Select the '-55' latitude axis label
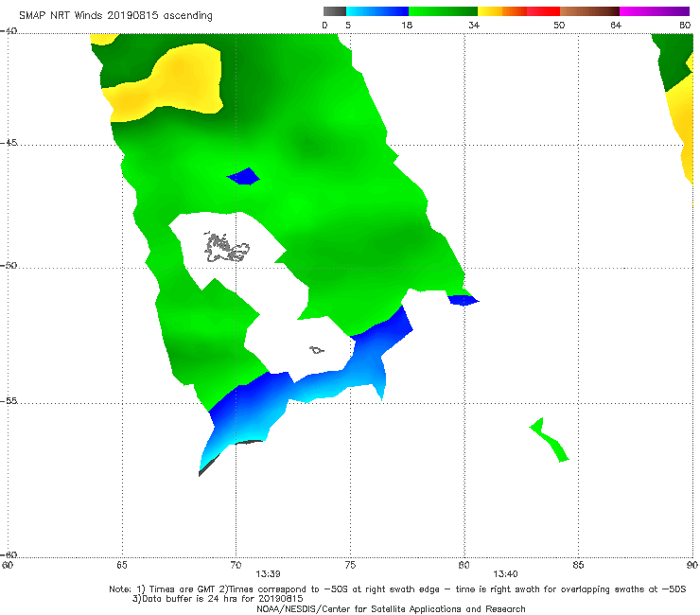The height and width of the screenshot is (615, 700). pyautogui.click(x=9, y=400)
